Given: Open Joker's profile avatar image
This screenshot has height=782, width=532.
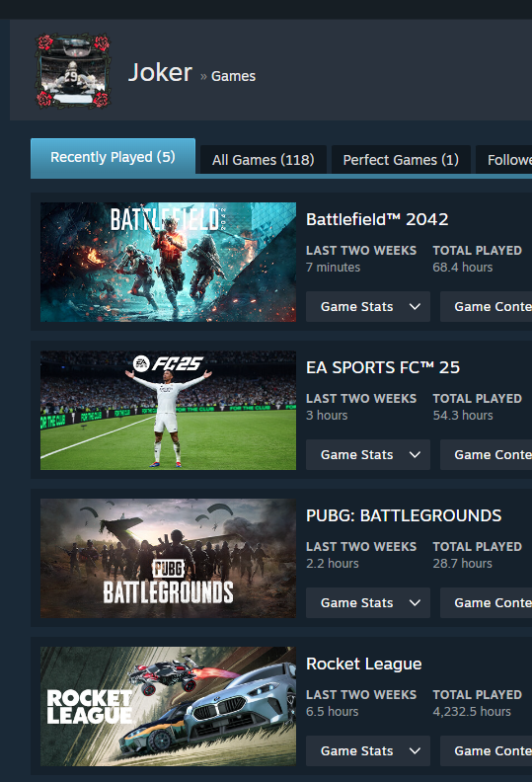Looking at the screenshot, I should click(73, 71).
